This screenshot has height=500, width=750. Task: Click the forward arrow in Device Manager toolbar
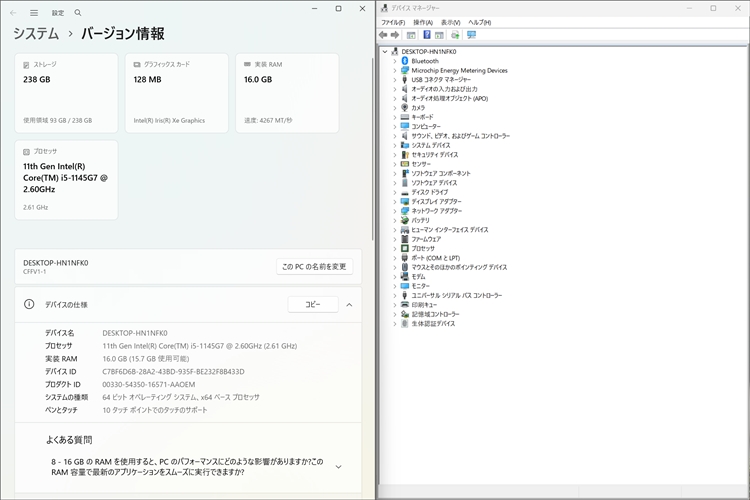(x=396, y=34)
